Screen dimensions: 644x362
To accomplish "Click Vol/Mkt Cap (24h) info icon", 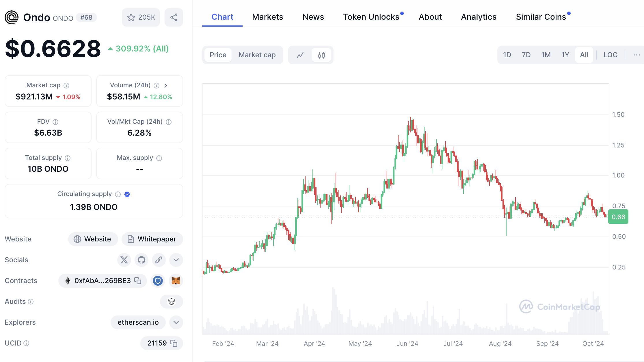I will [x=169, y=122].
